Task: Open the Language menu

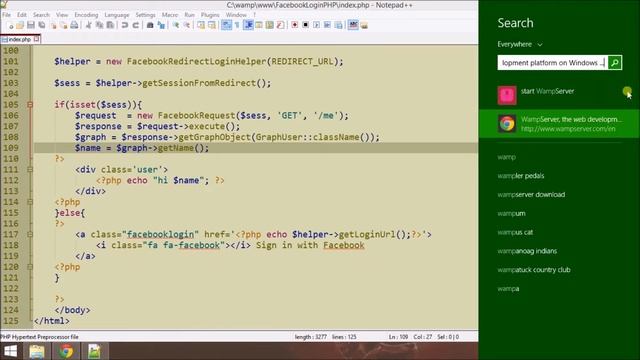Action: coord(117,15)
